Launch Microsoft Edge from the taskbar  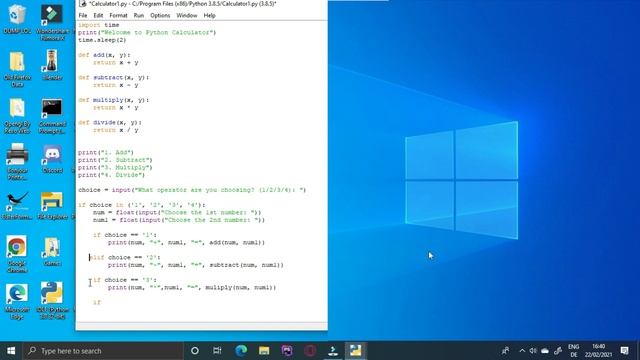pos(241,351)
